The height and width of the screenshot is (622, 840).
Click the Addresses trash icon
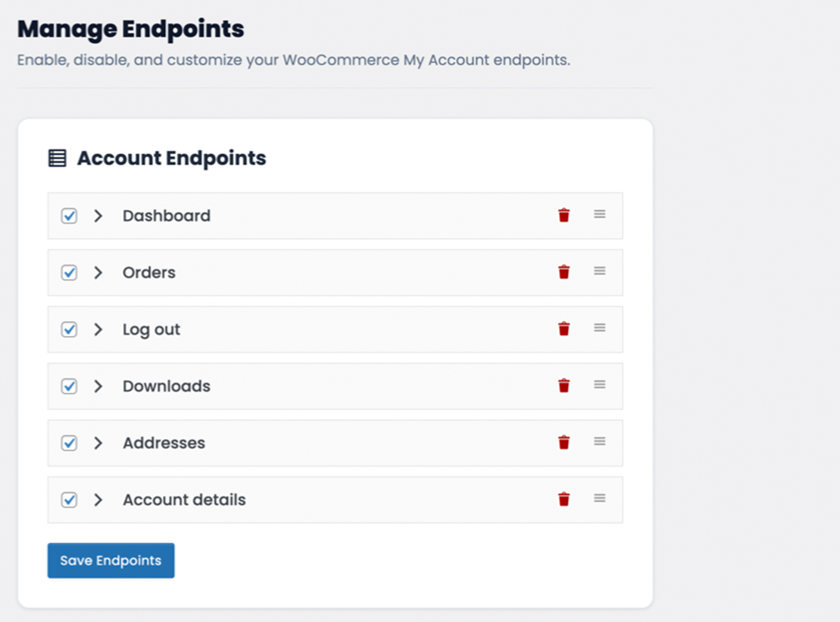(564, 443)
